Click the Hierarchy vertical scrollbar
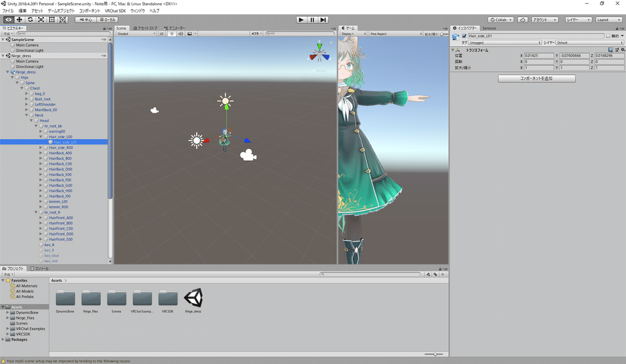The height and width of the screenshot is (364, 626). coord(110,120)
